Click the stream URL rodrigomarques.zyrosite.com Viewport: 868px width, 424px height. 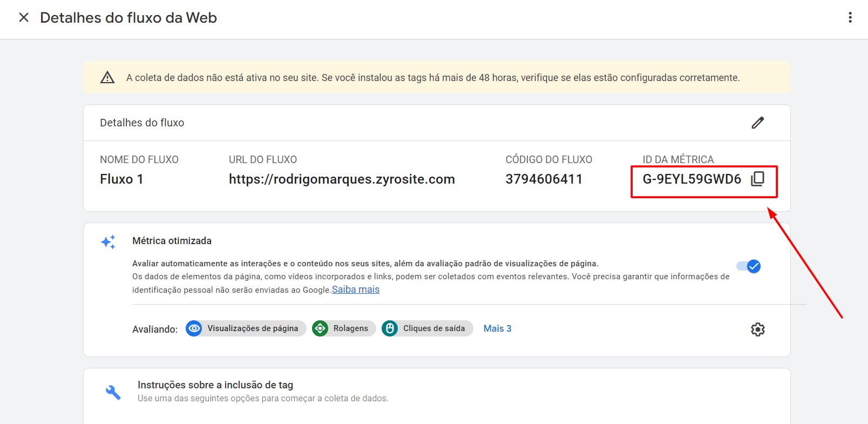pyautogui.click(x=342, y=179)
